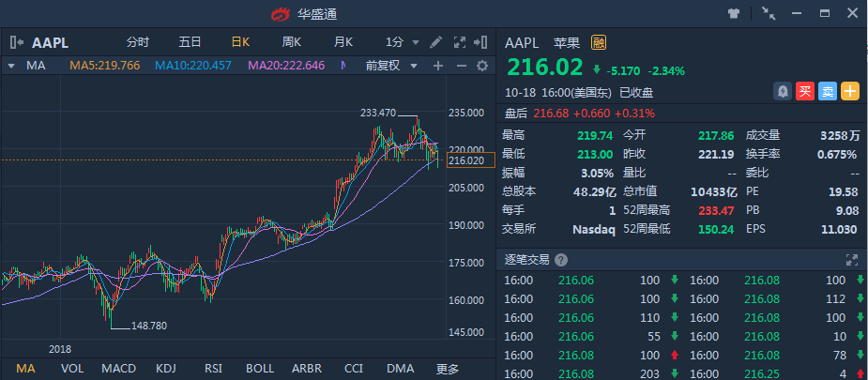Collapse the left panel bracket arrow icon

click(x=17, y=42)
